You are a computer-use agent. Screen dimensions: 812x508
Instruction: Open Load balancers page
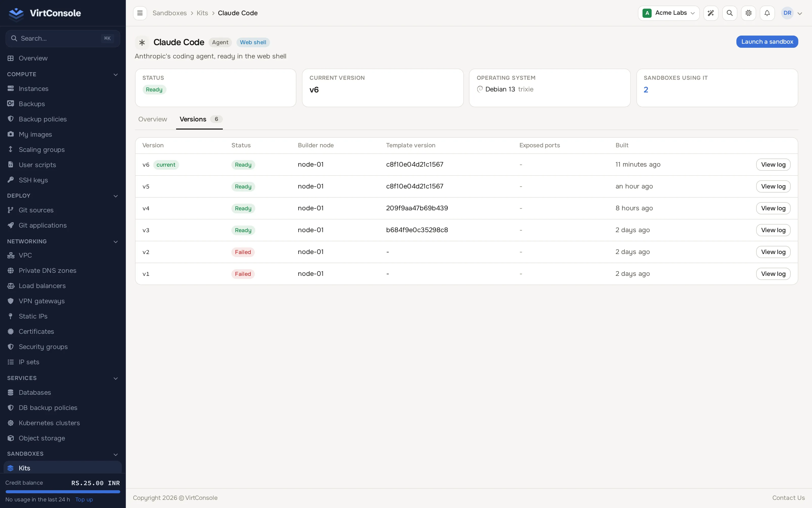pos(63,286)
